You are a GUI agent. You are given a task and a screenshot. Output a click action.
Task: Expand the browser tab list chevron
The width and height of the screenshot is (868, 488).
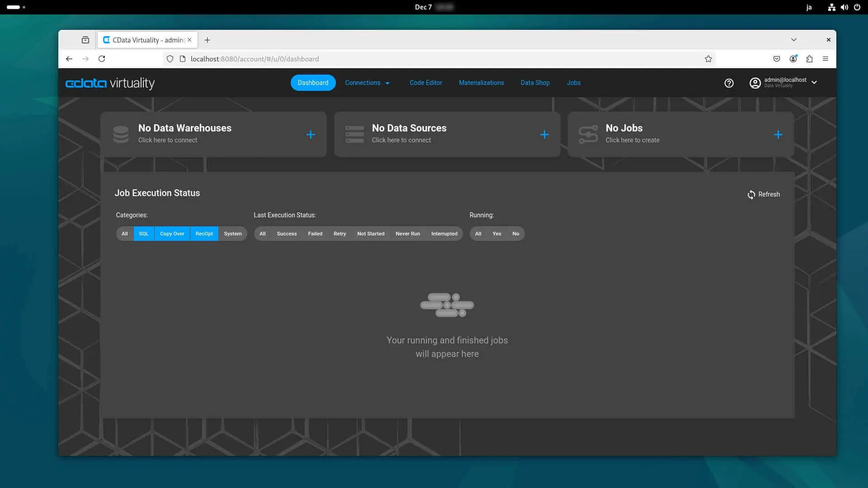click(793, 40)
